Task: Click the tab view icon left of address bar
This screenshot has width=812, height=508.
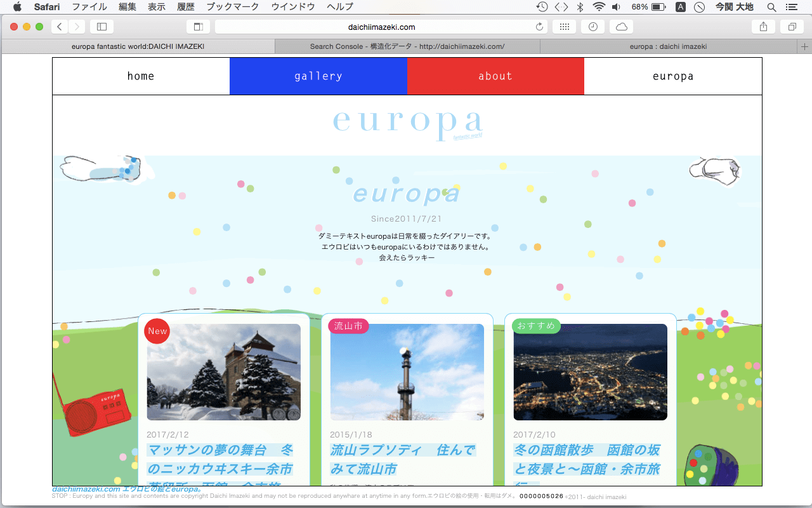Action: click(198, 27)
